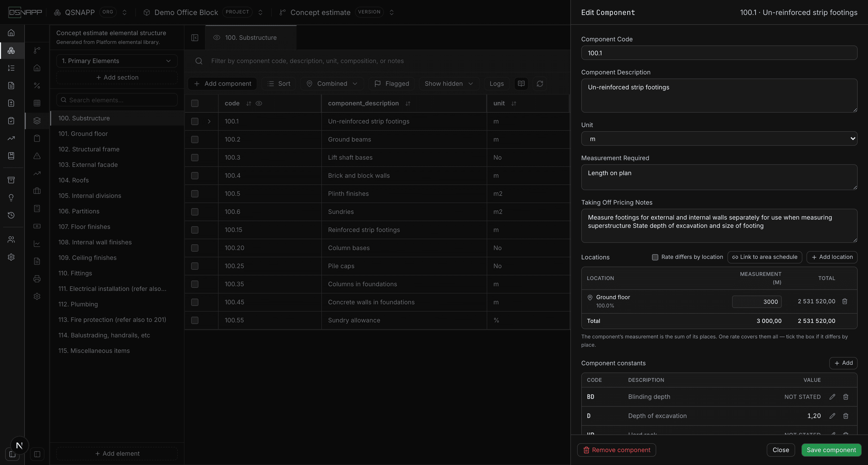Click Link to area schedule

765,257
